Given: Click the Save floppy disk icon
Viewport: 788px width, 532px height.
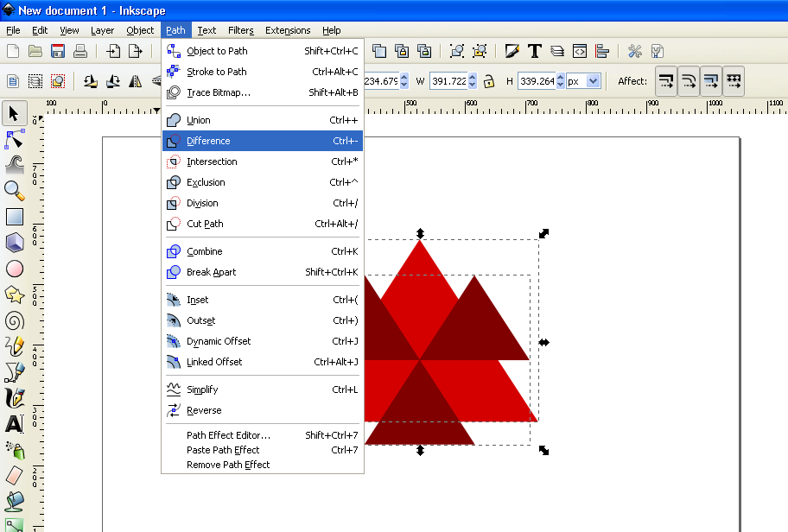Looking at the screenshot, I should pos(58,51).
